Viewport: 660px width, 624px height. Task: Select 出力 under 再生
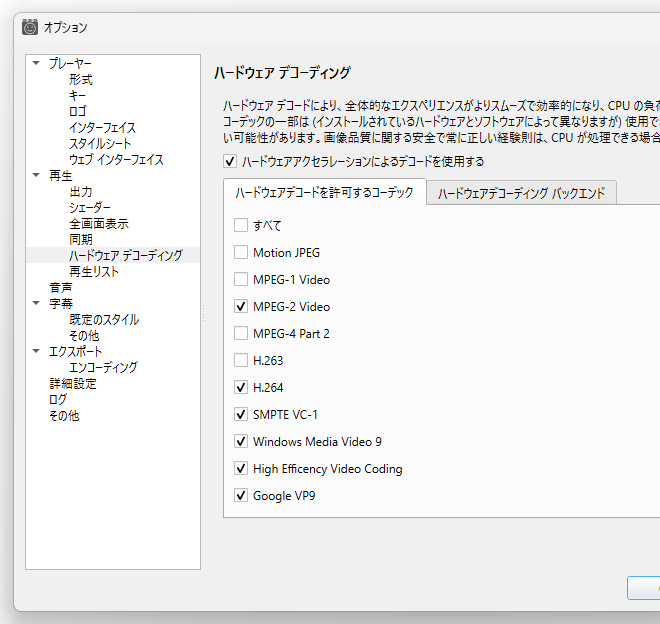click(x=80, y=191)
